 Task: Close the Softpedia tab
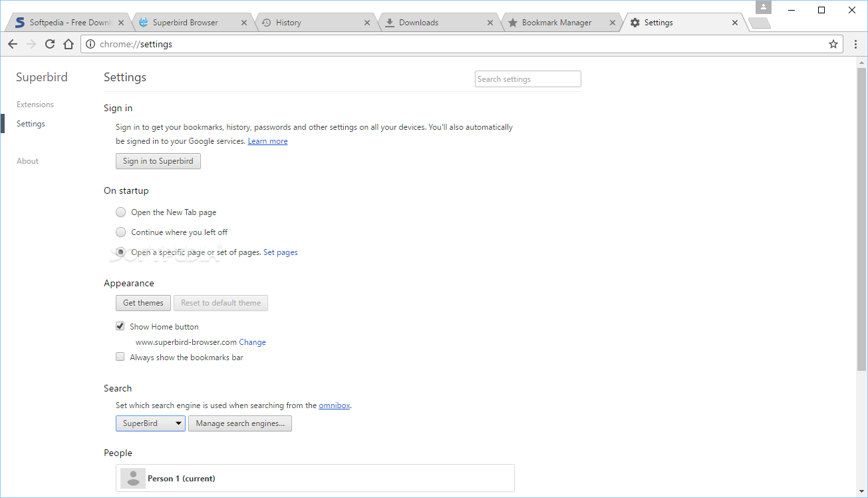121,23
